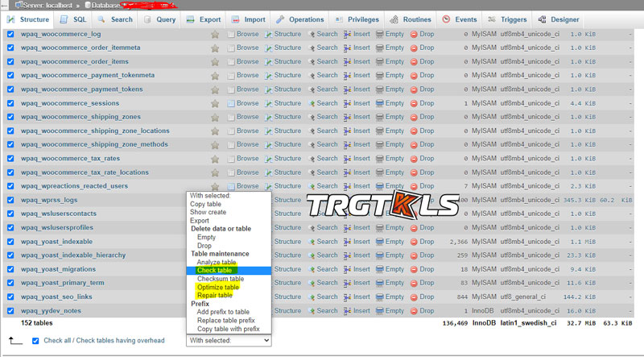
Task: Click favorite star for wpaq_woocommerce_log
Action: coord(215,35)
